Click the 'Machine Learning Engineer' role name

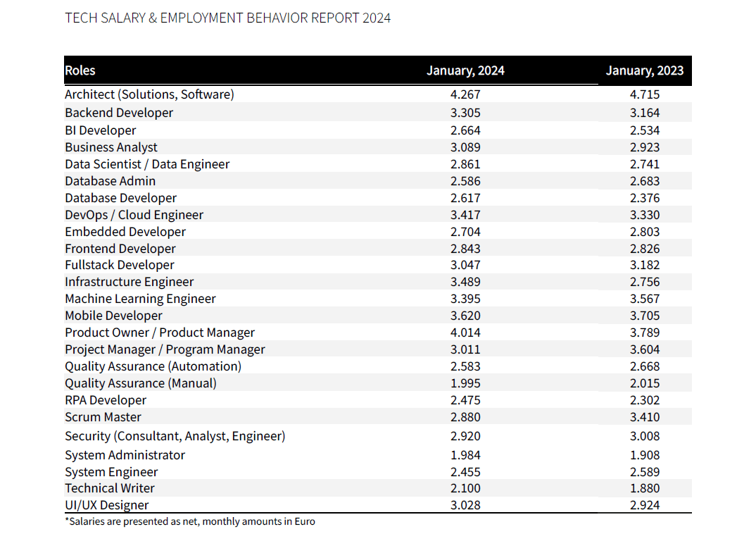point(140,299)
